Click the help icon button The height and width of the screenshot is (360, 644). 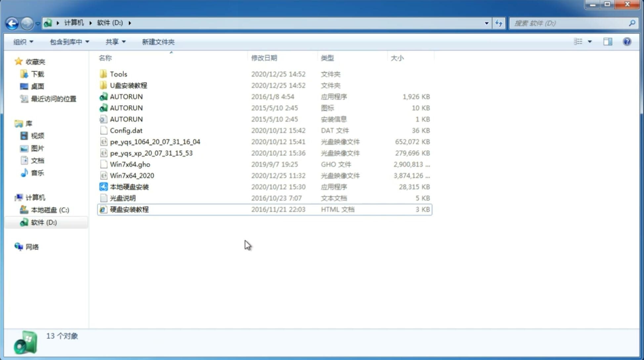click(627, 42)
